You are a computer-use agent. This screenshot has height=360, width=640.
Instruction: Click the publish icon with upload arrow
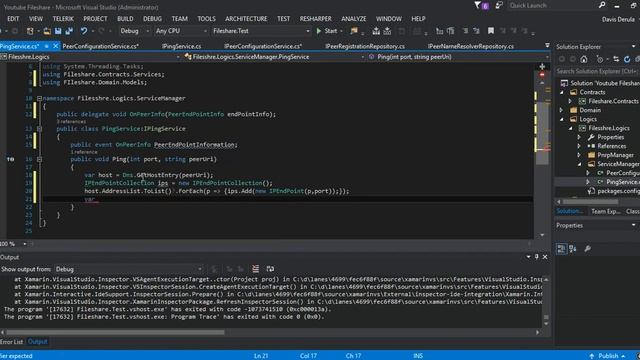click(x=376, y=31)
